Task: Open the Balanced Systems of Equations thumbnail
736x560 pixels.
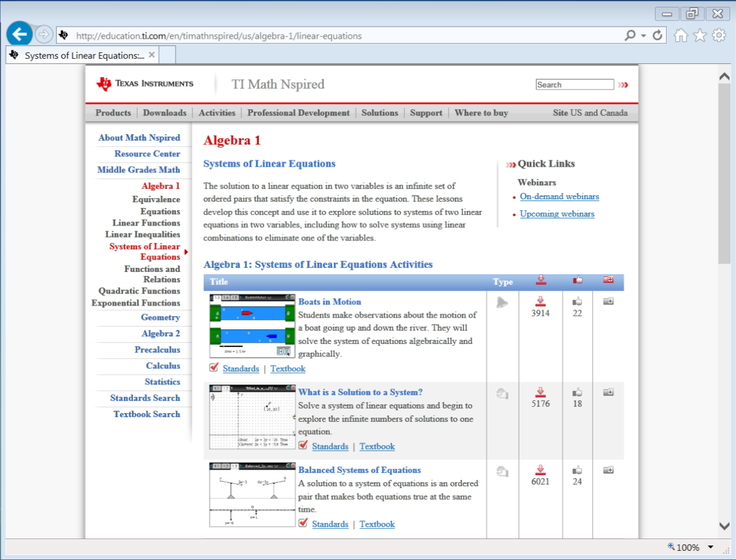Action: (253, 495)
